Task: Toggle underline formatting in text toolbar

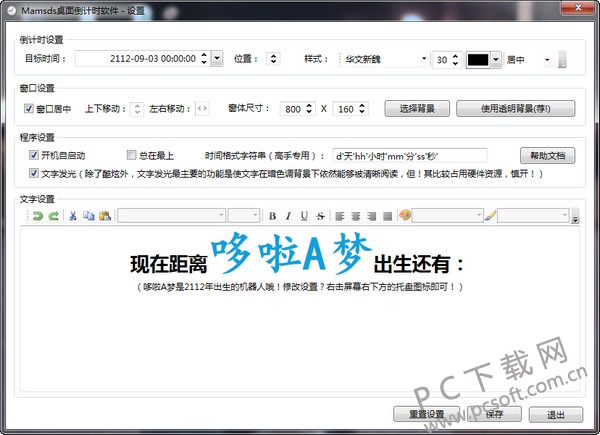Action: [x=304, y=216]
